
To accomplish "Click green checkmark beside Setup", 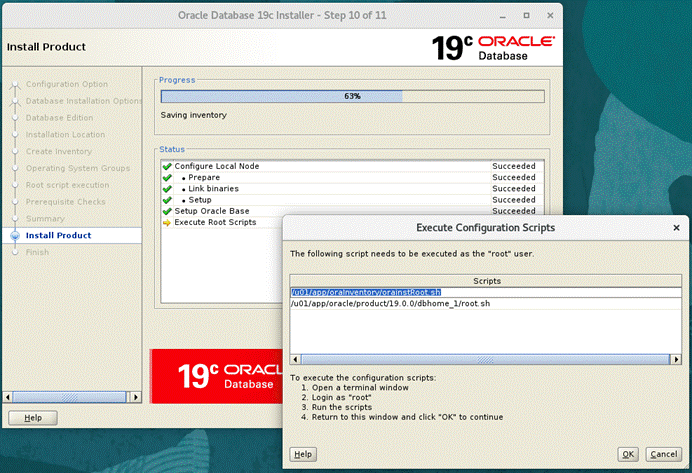I will [x=167, y=200].
